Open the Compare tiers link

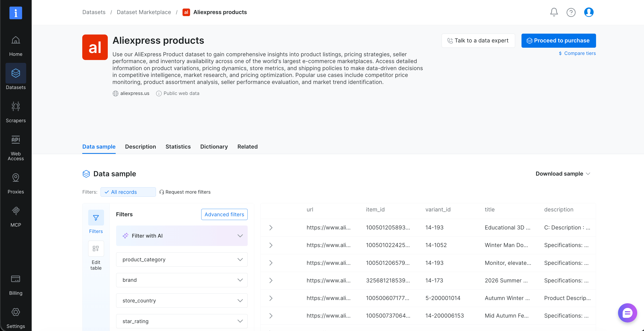(577, 53)
